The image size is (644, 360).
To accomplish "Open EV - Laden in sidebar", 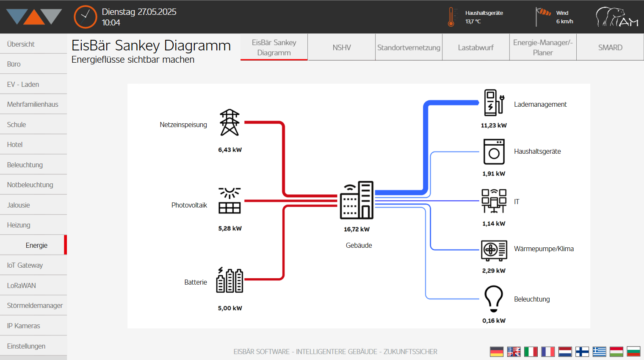I will (33, 84).
